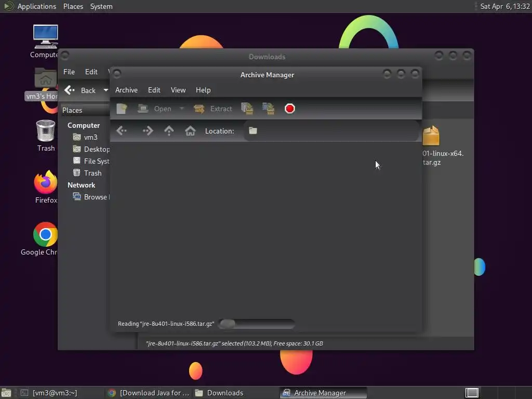This screenshot has width=532, height=399.
Task: Click the reading progress bar
Action: click(257, 324)
